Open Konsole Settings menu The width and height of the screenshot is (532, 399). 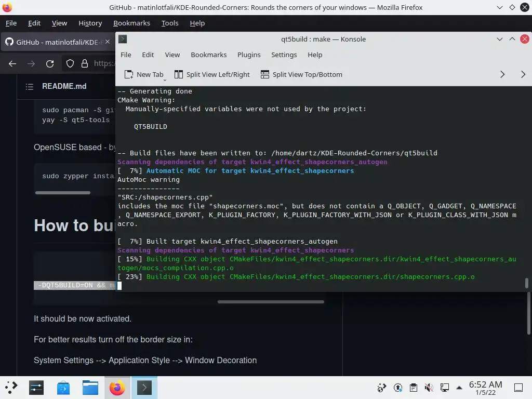pyautogui.click(x=284, y=55)
